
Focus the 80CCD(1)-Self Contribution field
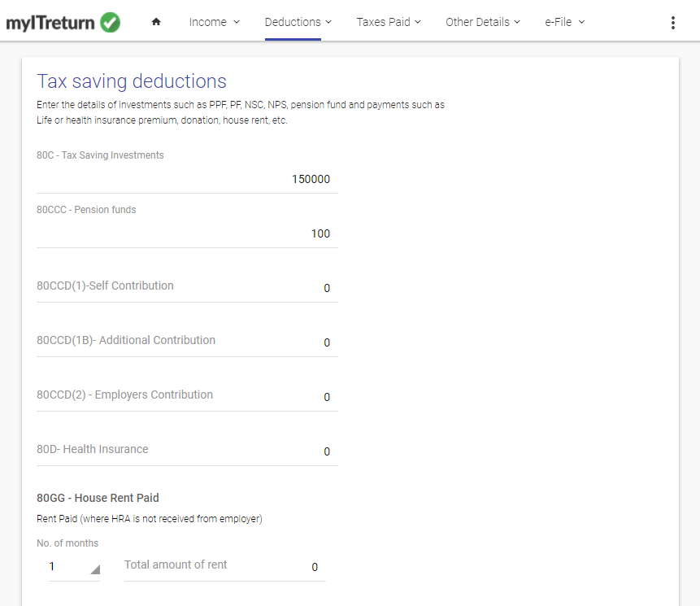click(187, 288)
